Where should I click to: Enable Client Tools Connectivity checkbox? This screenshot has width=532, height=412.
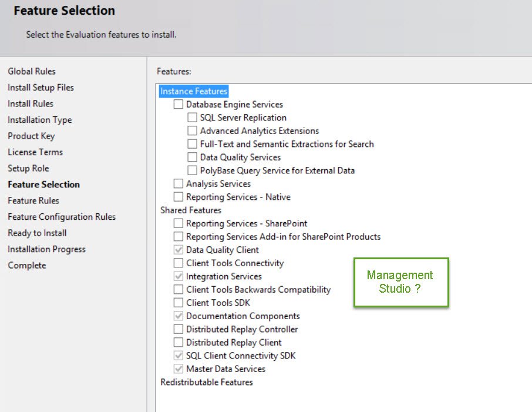coord(179,263)
